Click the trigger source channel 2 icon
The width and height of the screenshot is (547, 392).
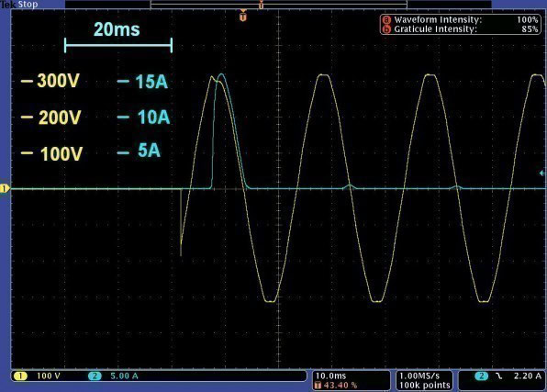coord(482,376)
